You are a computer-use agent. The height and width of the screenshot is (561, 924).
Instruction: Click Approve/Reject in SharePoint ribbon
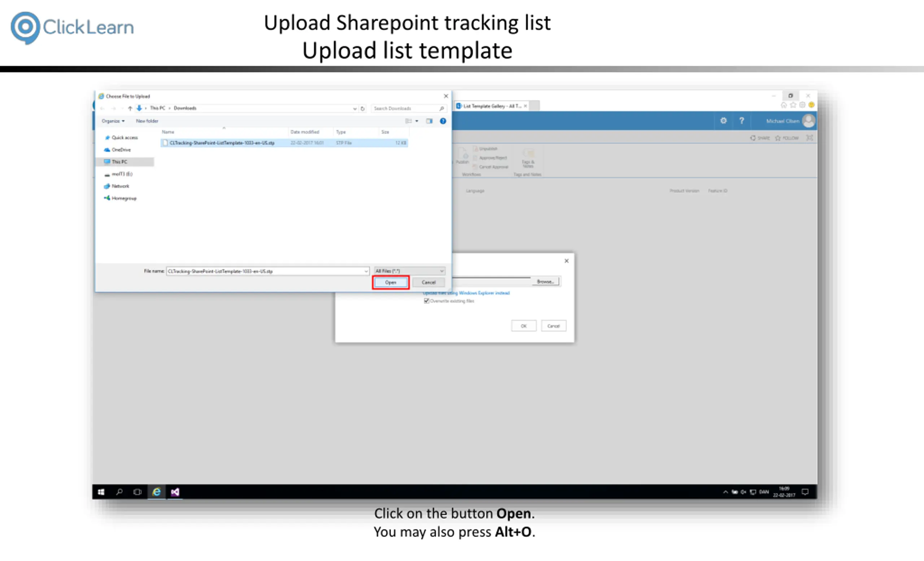coord(490,158)
